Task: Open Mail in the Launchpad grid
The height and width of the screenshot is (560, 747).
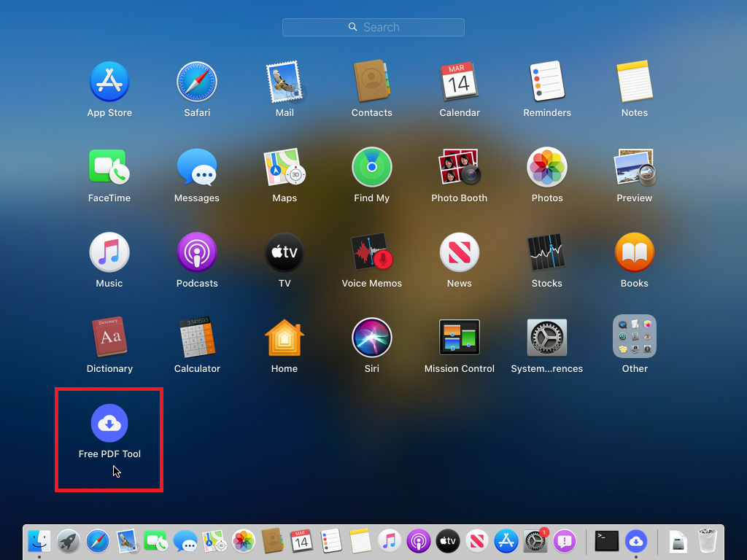Action: coord(285,82)
